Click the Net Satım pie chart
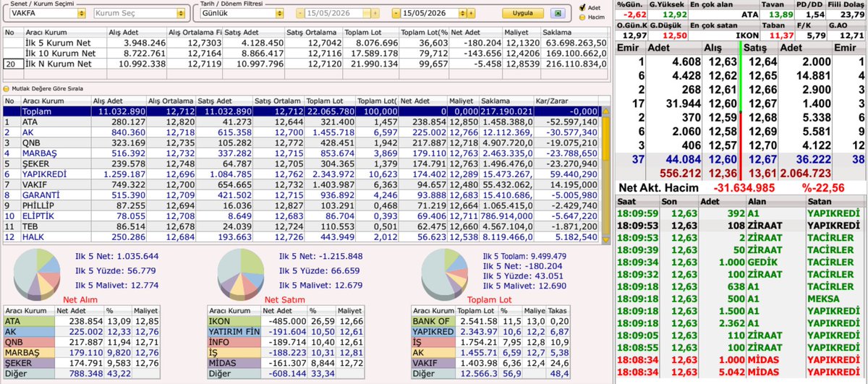Image resolution: width=868 pixels, height=384 pixels. 239,273
